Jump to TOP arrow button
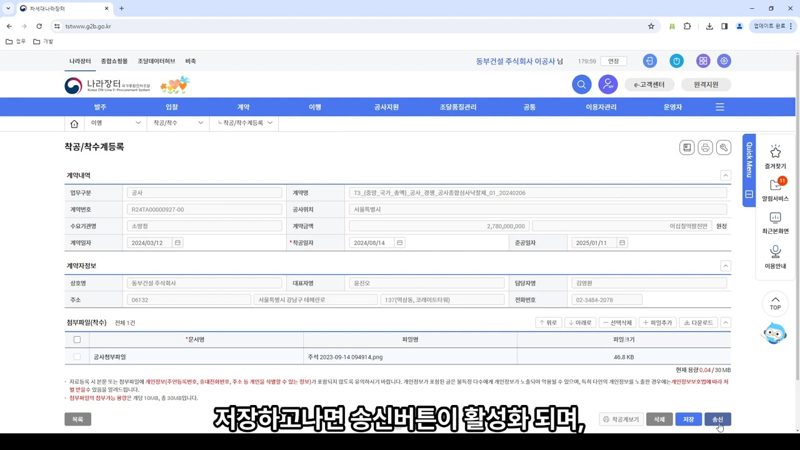The width and height of the screenshot is (800, 450). 775,303
